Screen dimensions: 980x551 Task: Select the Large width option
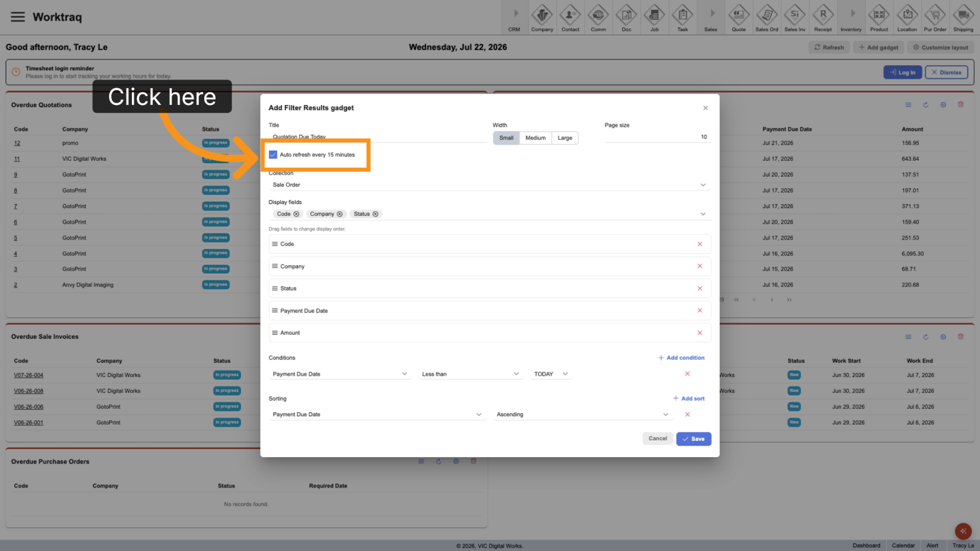pyautogui.click(x=565, y=138)
